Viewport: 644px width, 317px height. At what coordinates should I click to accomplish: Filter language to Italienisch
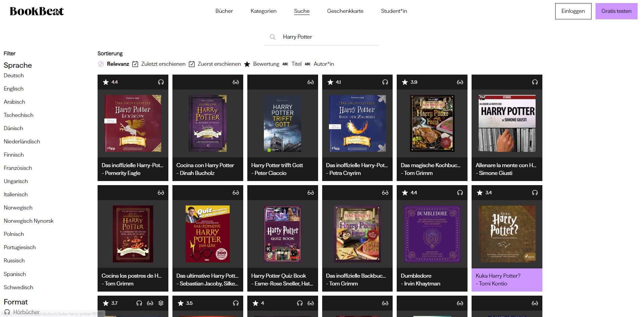(x=16, y=194)
